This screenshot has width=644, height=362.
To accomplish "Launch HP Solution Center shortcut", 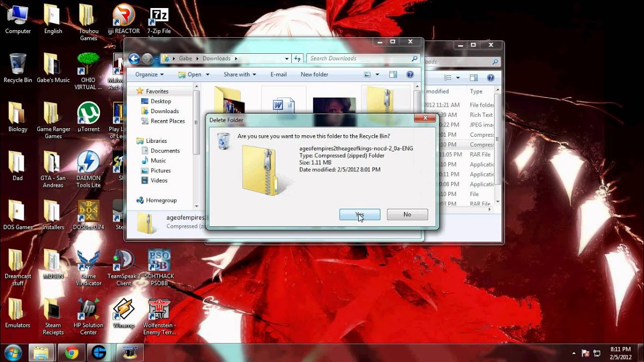I will (89, 317).
